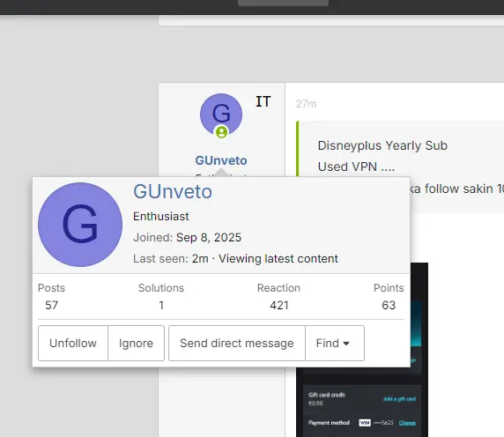Click 'Add a gift card' link in image
504x437 pixels.
(399, 399)
